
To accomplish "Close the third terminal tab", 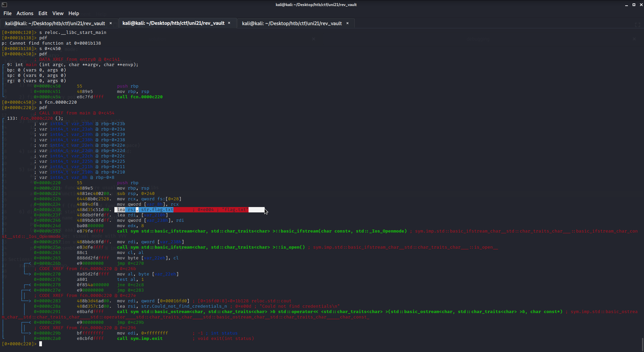I will tap(347, 23).
